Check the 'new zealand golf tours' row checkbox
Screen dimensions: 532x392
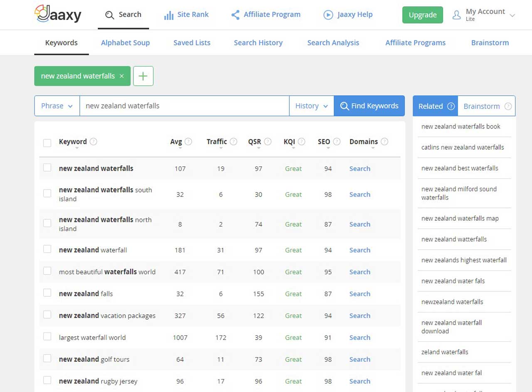click(x=47, y=358)
